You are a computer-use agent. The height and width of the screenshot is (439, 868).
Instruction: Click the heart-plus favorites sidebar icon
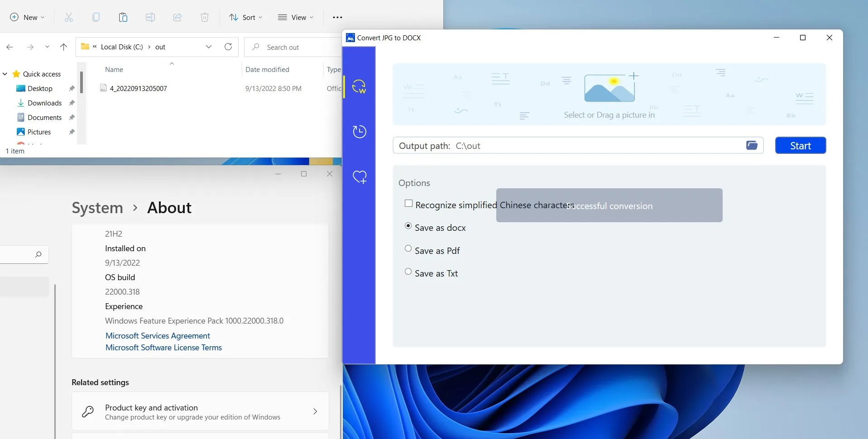point(360,177)
